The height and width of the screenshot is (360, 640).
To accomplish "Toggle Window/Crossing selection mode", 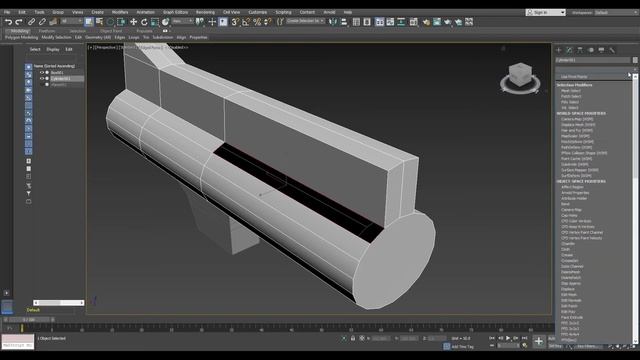I will [121, 22].
